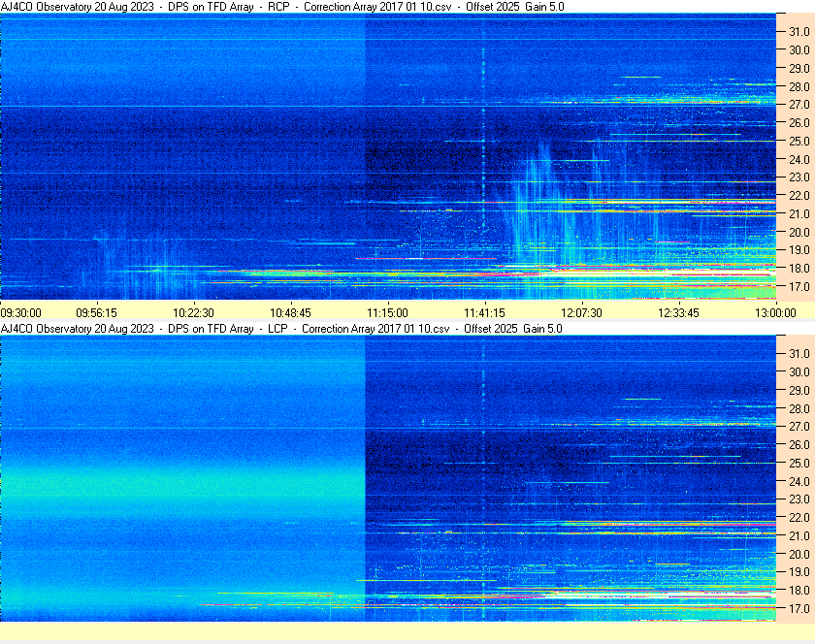Click the 31.0 frequency label on LCP plot
The width and height of the screenshot is (815, 644).
tap(799, 353)
